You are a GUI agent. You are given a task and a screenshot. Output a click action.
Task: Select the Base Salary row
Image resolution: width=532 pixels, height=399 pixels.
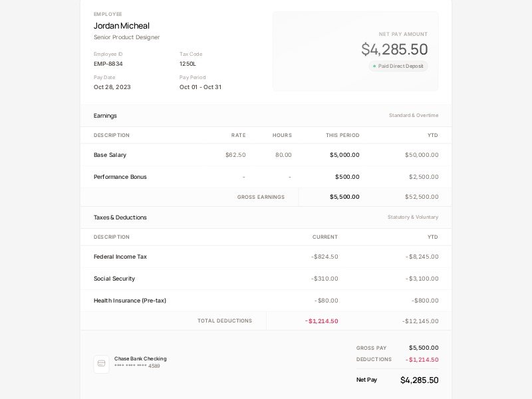(108, 155)
